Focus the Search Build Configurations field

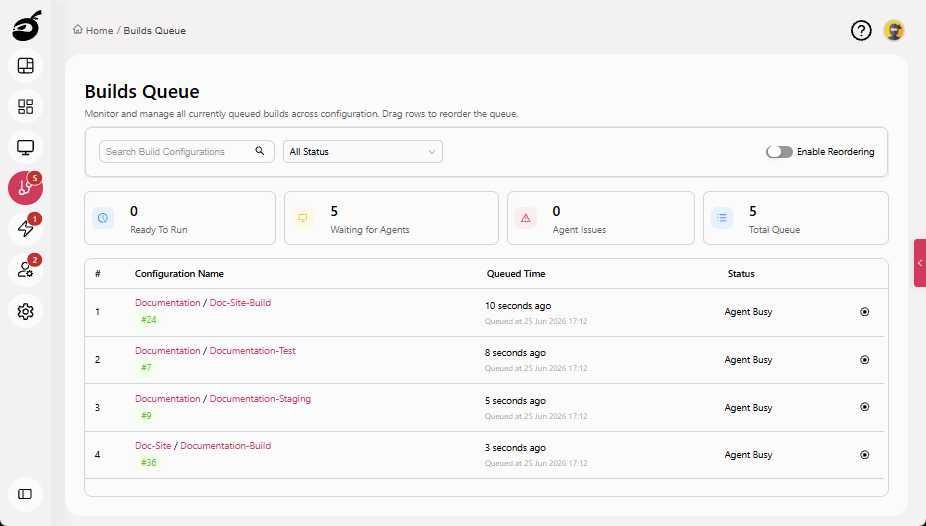(x=187, y=152)
